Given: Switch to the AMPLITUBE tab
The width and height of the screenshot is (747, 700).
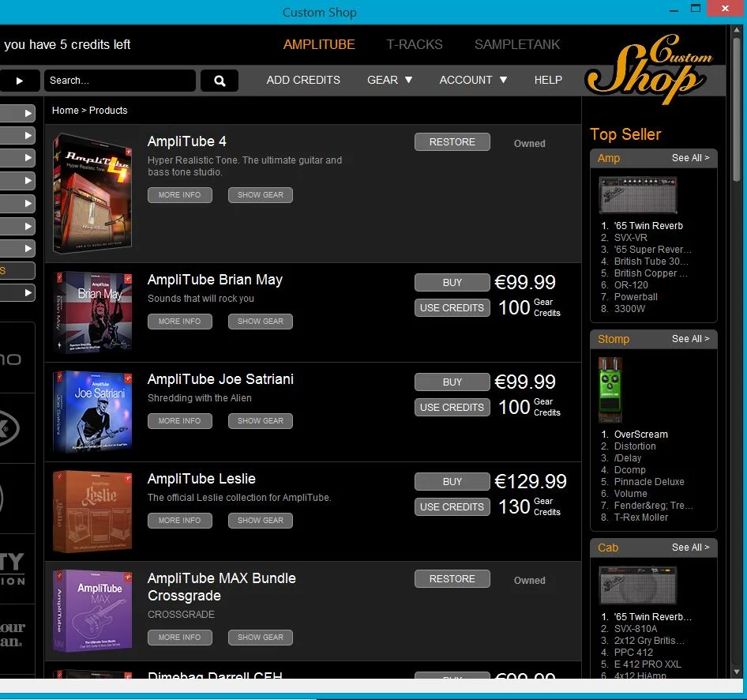Looking at the screenshot, I should point(319,44).
